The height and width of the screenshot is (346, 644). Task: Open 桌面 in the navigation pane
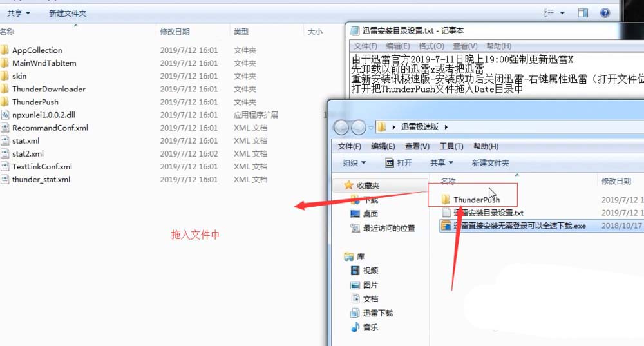click(x=370, y=214)
